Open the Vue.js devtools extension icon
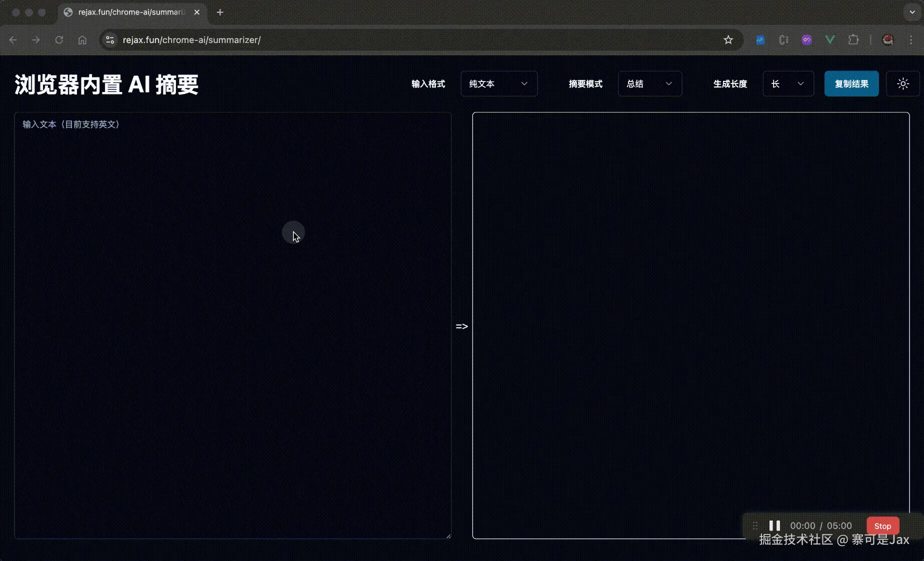The image size is (924, 561). tap(830, 40)
